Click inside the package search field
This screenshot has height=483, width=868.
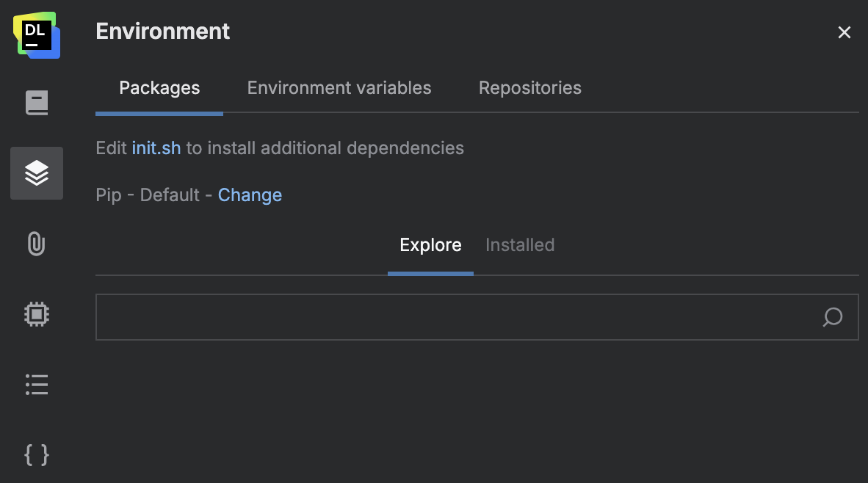coord(441,317)
